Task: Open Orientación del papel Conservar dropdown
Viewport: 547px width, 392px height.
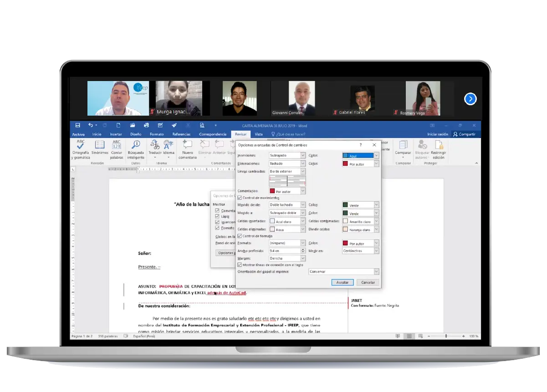Action: click(344, 271)
